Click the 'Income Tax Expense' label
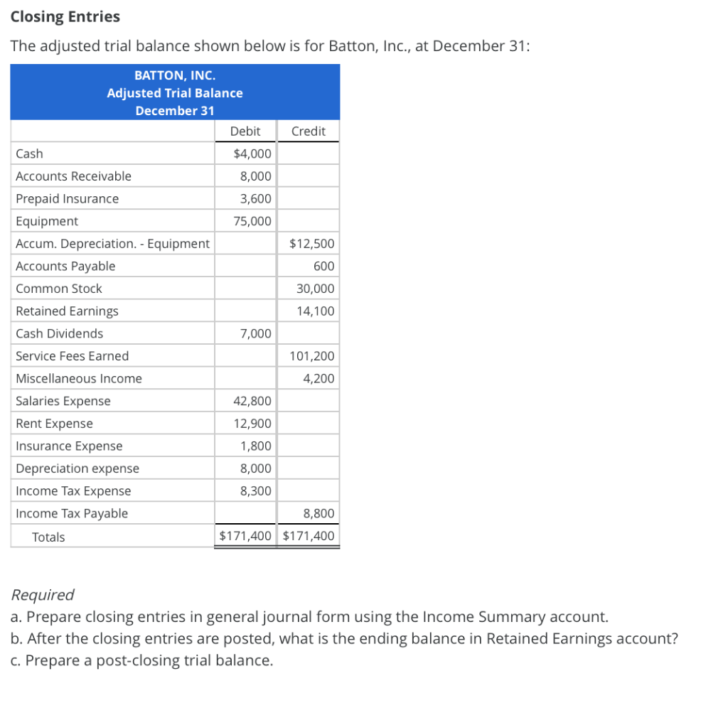Screen dimensions: 728x703 (x=73, y=491)
